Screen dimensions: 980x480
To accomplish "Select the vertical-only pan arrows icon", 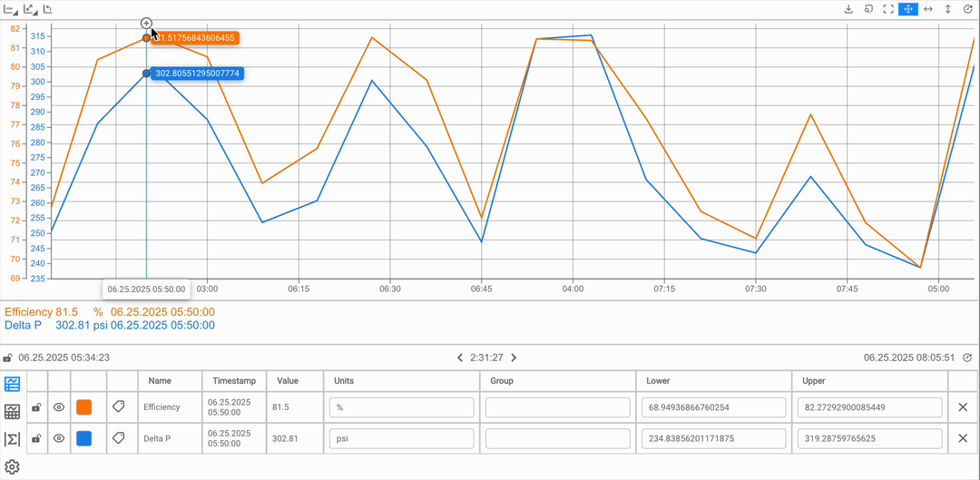I will [948, 9].
